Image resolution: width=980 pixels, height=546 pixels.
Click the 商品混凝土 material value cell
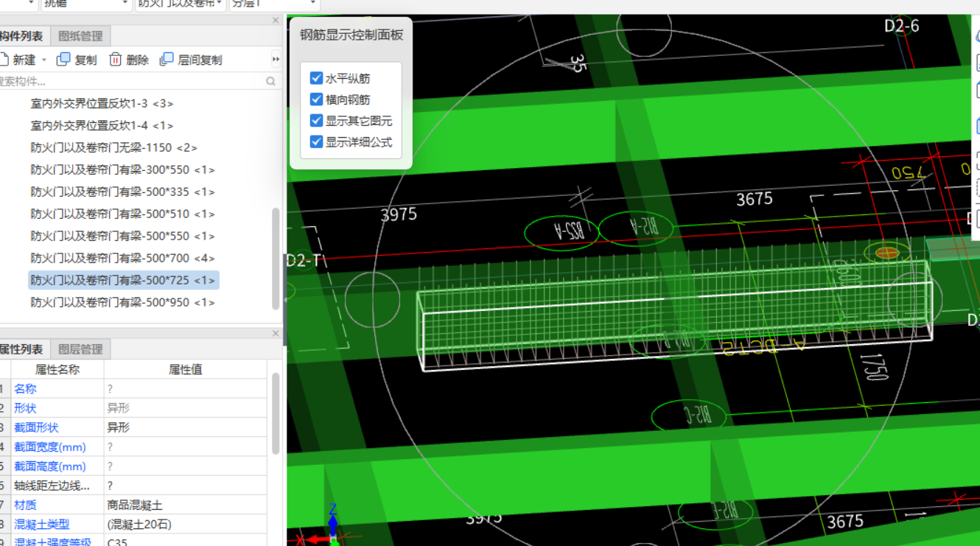pos(186,505)
